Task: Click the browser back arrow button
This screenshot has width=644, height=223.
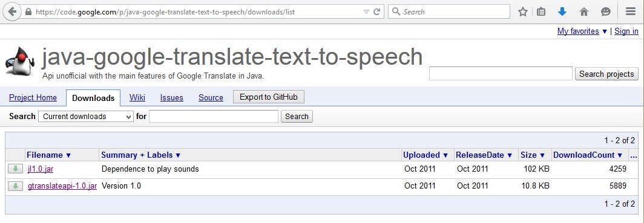Action: [12, 11]
